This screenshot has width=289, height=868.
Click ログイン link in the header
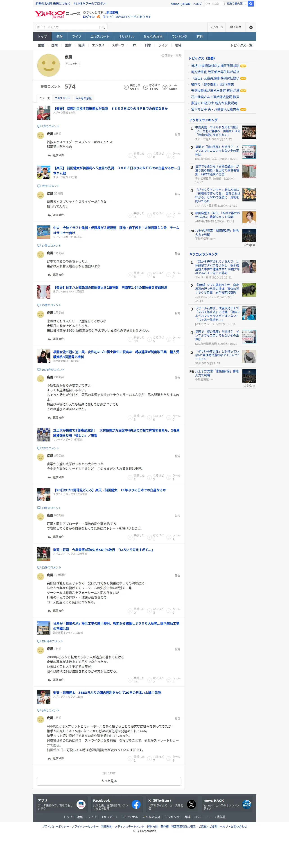[88, 17]
